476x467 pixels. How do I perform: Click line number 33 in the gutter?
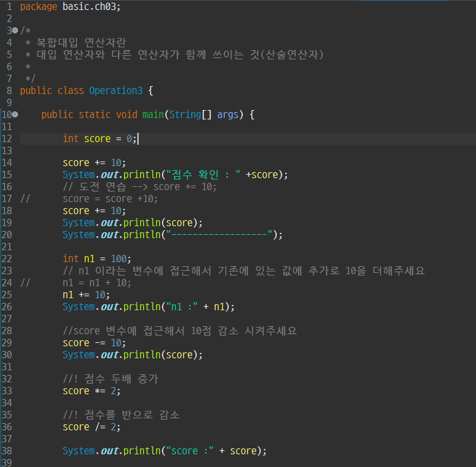(x=7, y=391)
